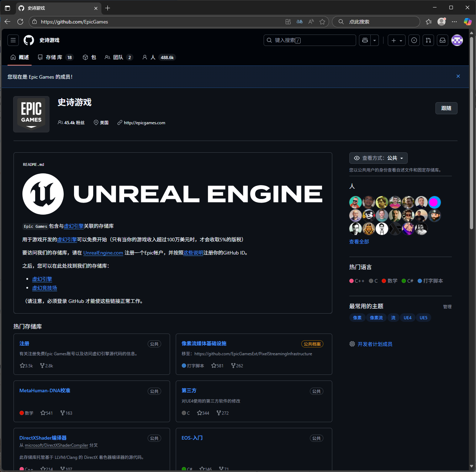View 581 stargazers of pixel streaming repo

(x=217, y=366)
